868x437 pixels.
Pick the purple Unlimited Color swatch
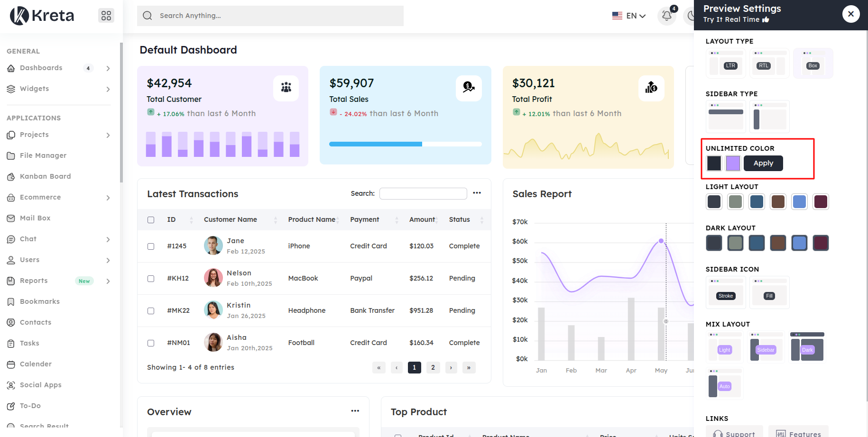coord(733,163)
